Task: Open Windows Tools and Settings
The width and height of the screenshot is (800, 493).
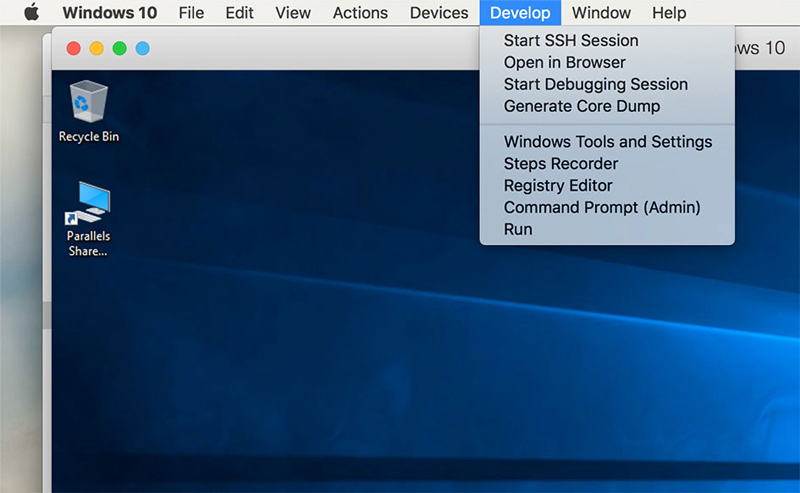Action: [607, 141]
